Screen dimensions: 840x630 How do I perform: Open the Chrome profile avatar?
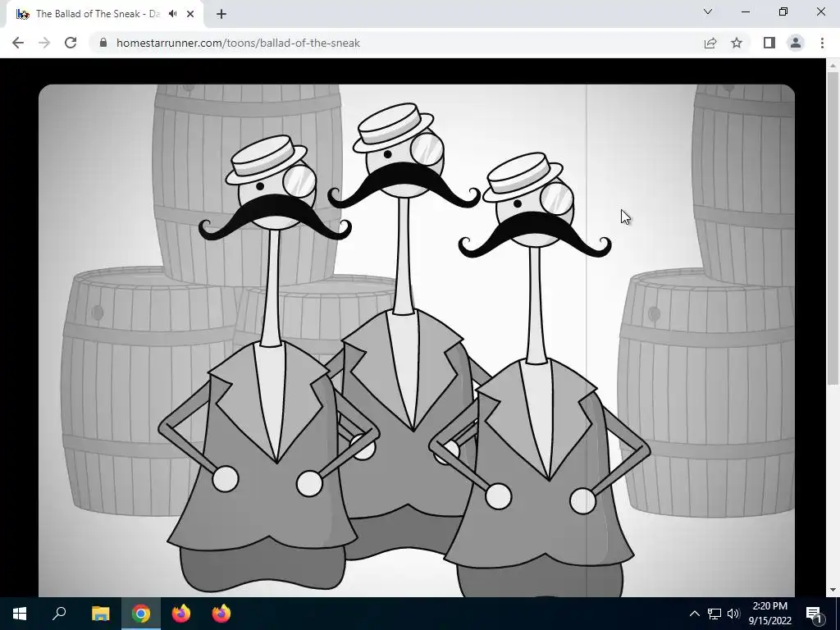[x=796, y=43]
